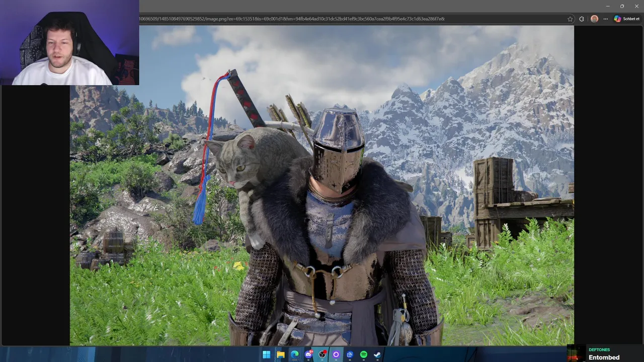Switch to Microsoft Edge in the taskbar
The image size is (644, 362).
[x=294, y=354]
